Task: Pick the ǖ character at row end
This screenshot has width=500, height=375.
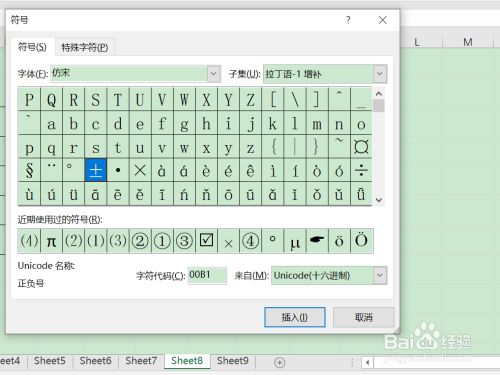Action: (x=361, y=194)
